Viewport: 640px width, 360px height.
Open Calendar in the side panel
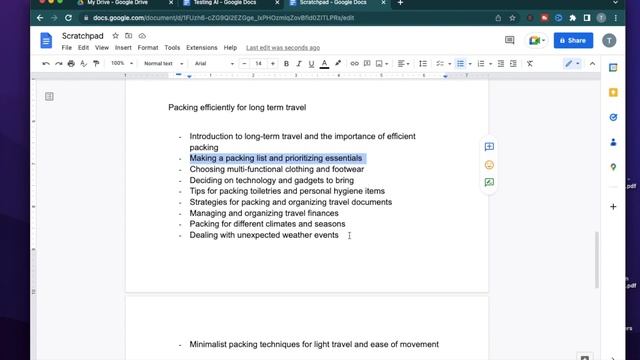(613, 68)
